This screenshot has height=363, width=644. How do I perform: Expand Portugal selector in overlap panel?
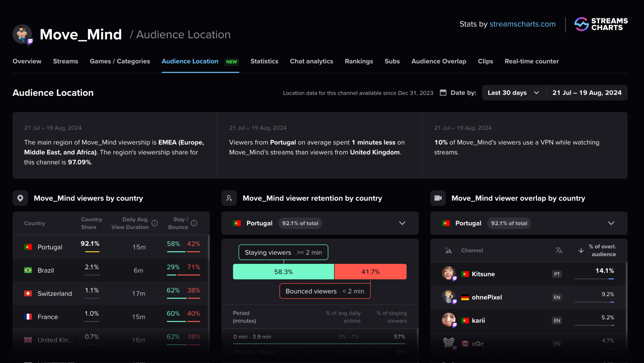click(x=611, y=223)
